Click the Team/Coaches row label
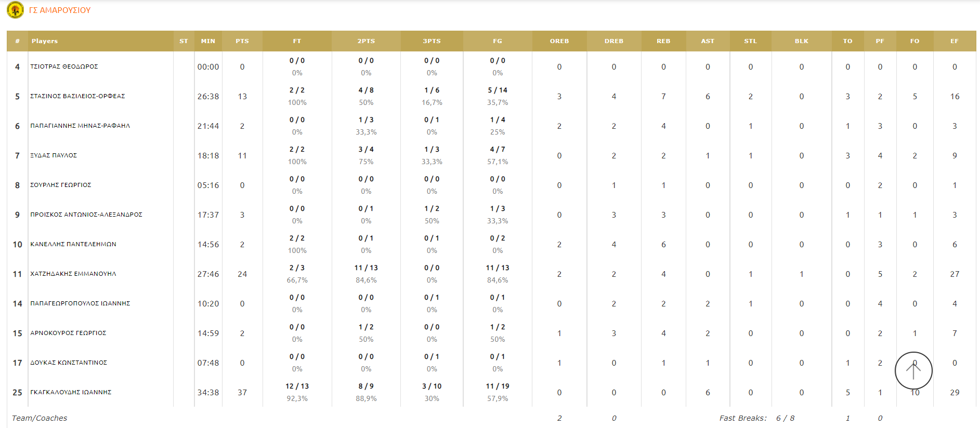 click(x=40, y=418)
